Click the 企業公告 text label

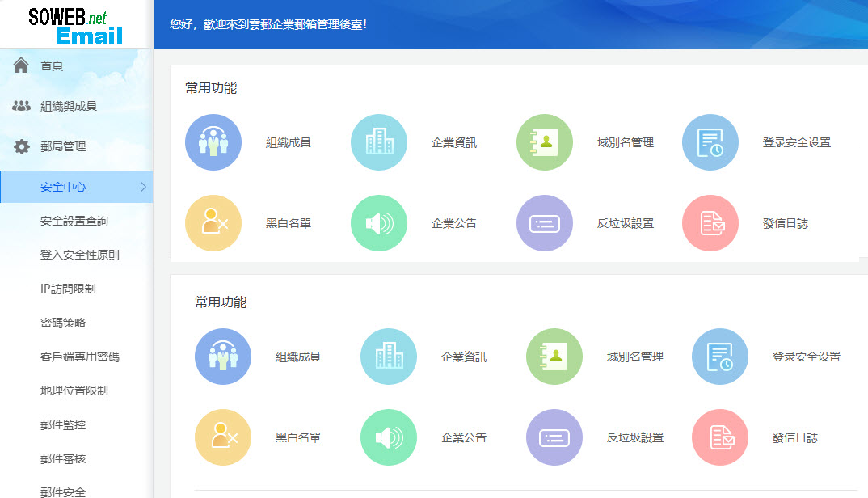pos(455,222)
